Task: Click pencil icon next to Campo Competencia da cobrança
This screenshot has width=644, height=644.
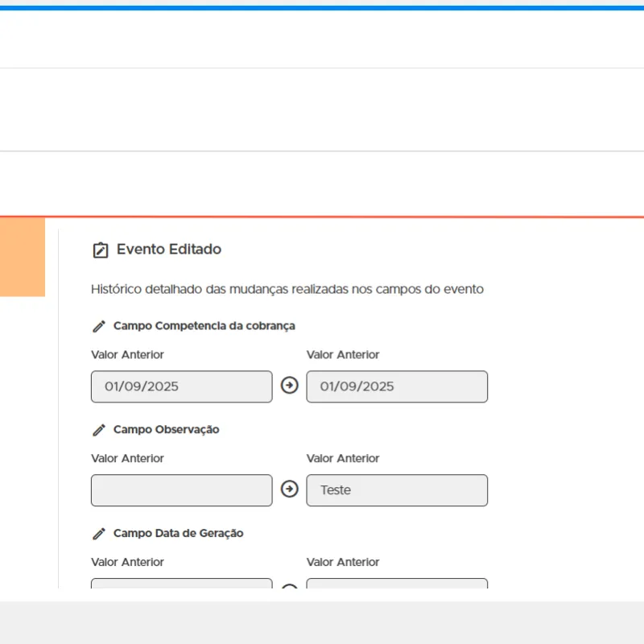Action: coord(99,326)
